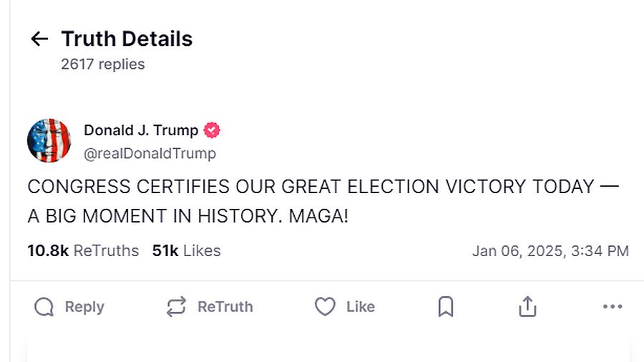The height and width of the screenshot is (362, 644).
Task: Bookmark this Truth post
Action: 445,307
